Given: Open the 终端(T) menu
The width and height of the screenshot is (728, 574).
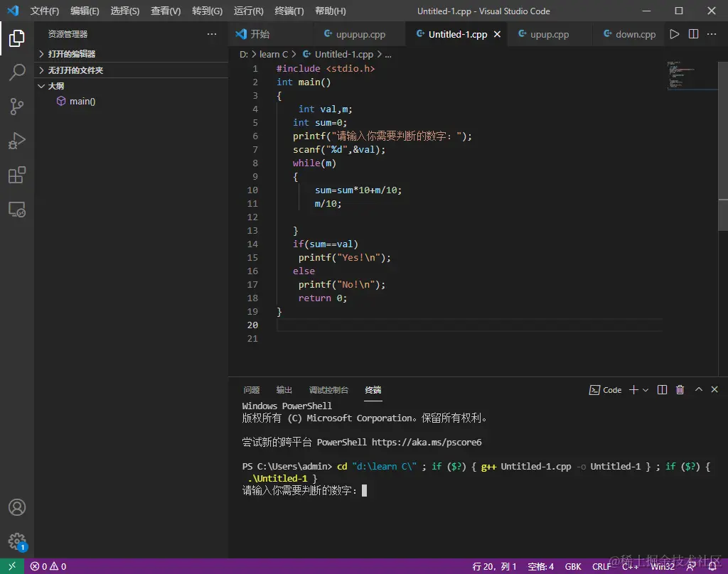Looking at the screenshot, I should [289, 11].
